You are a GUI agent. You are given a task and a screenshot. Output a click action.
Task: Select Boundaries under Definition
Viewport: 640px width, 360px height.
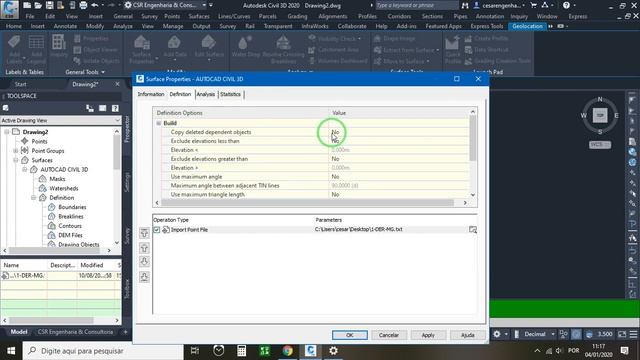(x=72, y=207)
